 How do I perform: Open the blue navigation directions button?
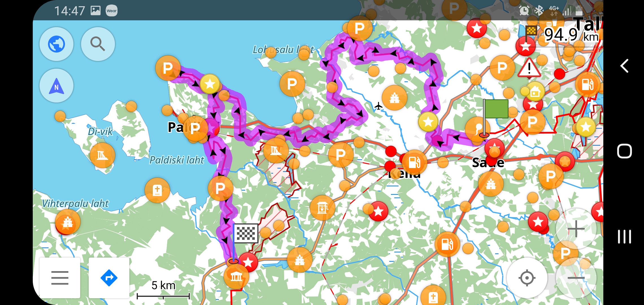point(109,278)
